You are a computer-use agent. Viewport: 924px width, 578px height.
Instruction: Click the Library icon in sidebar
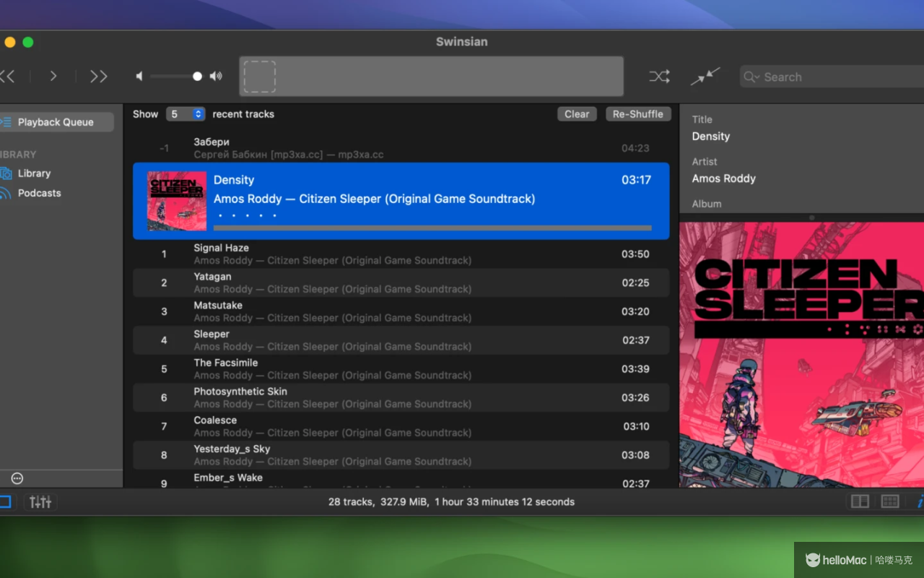pyautogui.click(x=6, y=173)
